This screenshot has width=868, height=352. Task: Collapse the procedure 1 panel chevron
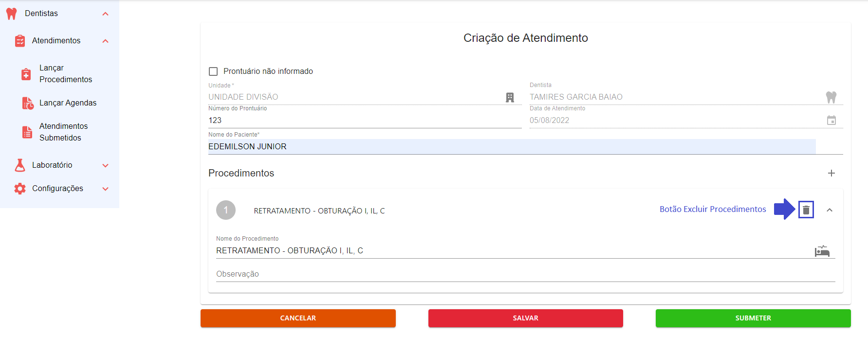pos(830,210)
